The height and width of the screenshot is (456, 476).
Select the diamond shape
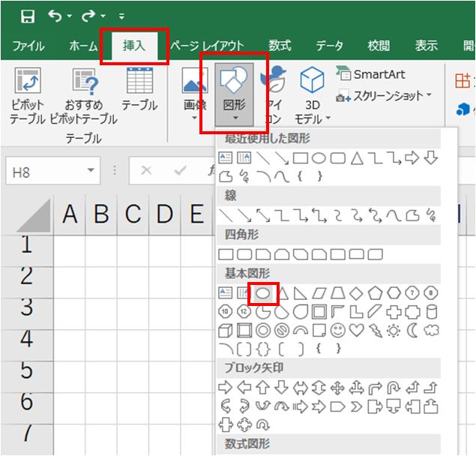click(356, 292)
